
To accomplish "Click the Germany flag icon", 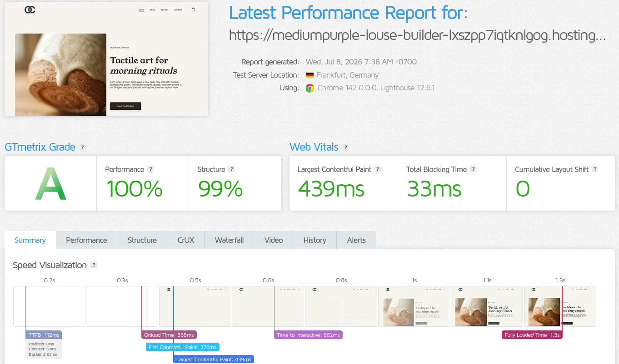I will (309, 75).
